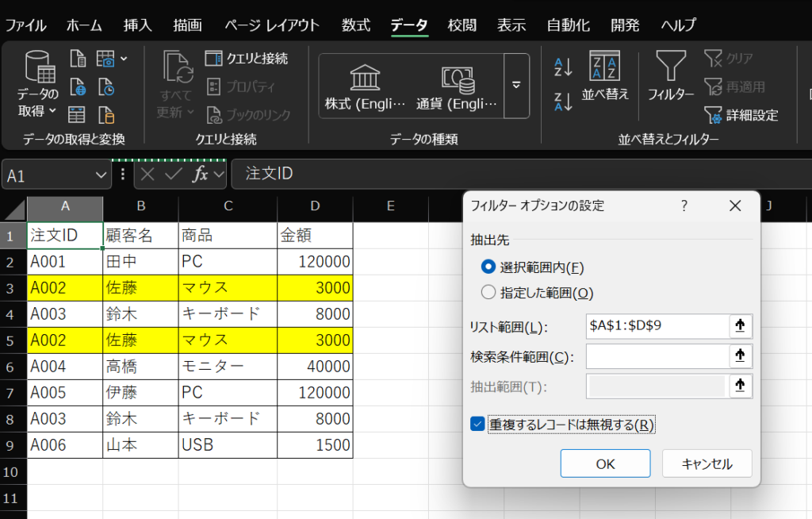Click the 検索条件範囲 input field
Viewport: 812px width, 519px height.
[657, 356]
